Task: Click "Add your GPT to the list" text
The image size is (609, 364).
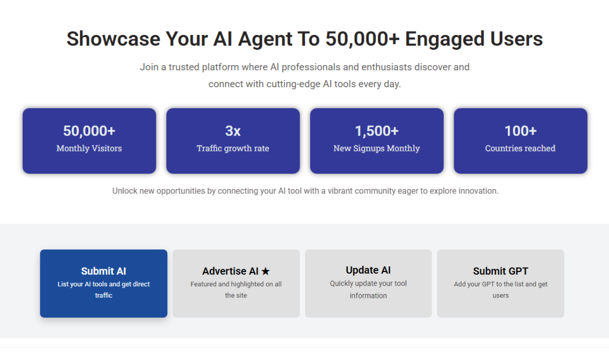Action: 501,290
